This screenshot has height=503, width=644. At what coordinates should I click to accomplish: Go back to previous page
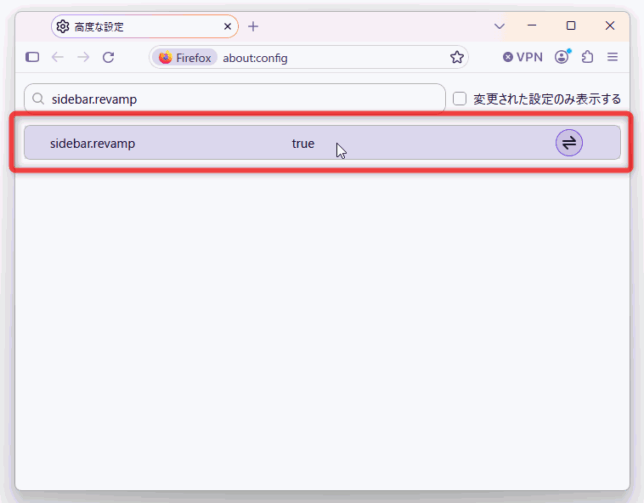58,57
